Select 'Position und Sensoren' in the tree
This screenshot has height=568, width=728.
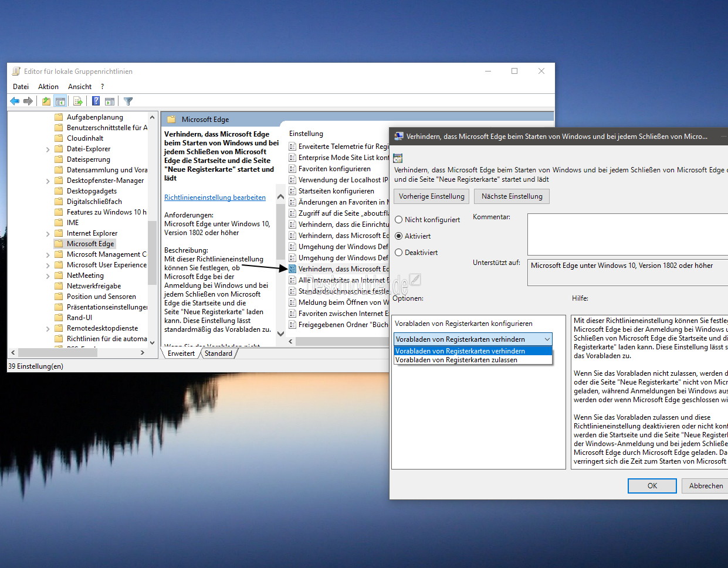pos(101,297)
